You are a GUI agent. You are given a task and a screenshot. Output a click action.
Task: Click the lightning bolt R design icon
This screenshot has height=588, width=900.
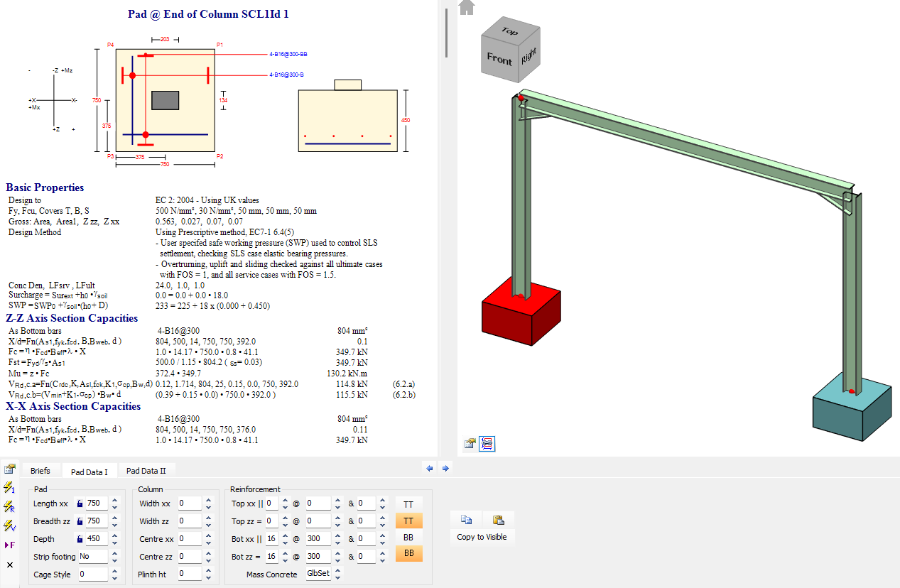9,507
